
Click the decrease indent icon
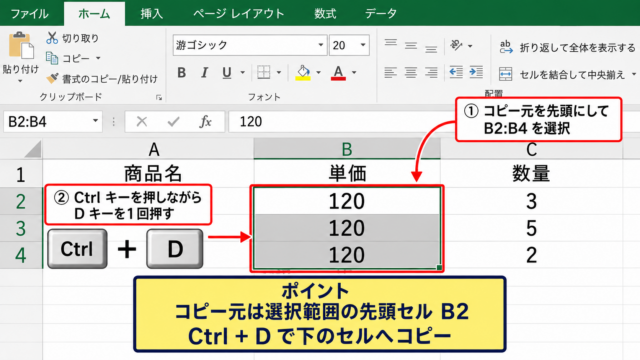point(456,72)
